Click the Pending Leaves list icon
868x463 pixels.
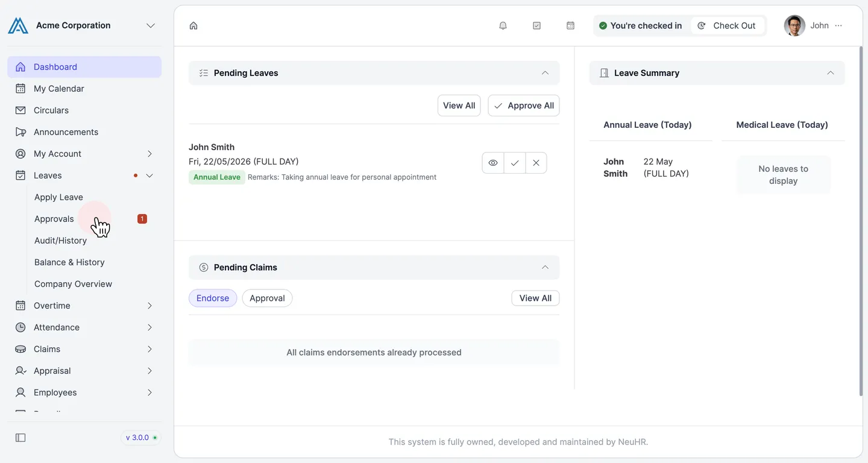click(x=204, y=73)
